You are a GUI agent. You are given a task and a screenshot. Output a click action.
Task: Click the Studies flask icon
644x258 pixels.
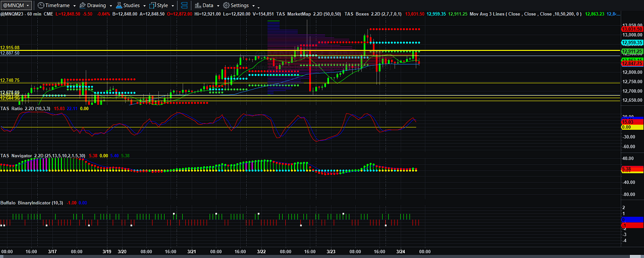click(x=119, y=6)
